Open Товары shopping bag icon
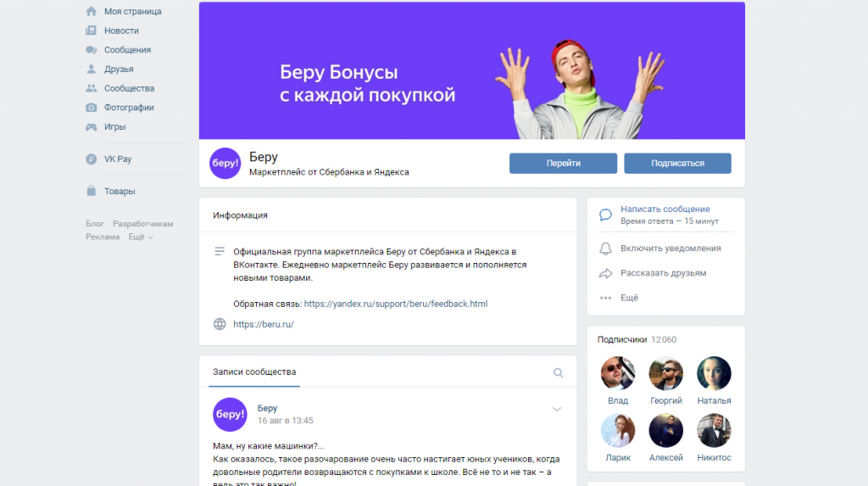Screen dimensions: 868x486 click(92, 191)
